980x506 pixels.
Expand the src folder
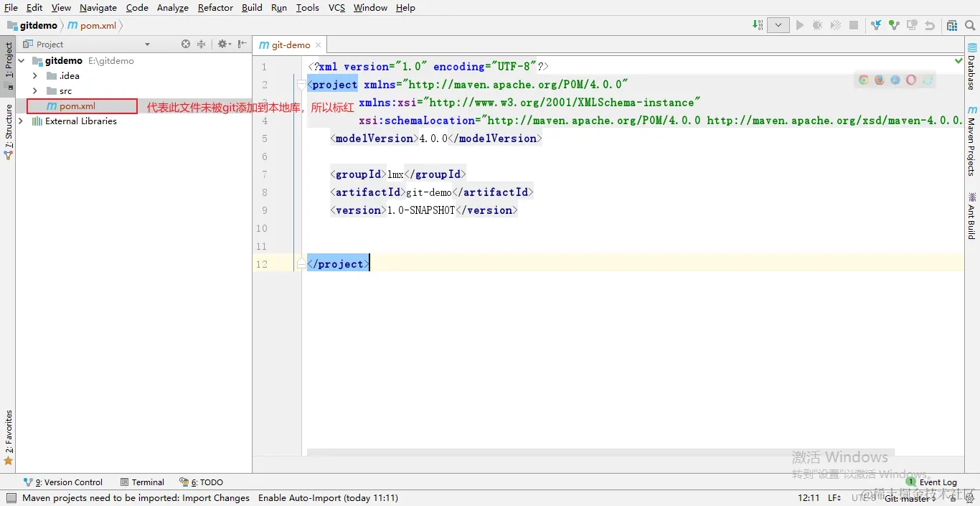[34, 91]
